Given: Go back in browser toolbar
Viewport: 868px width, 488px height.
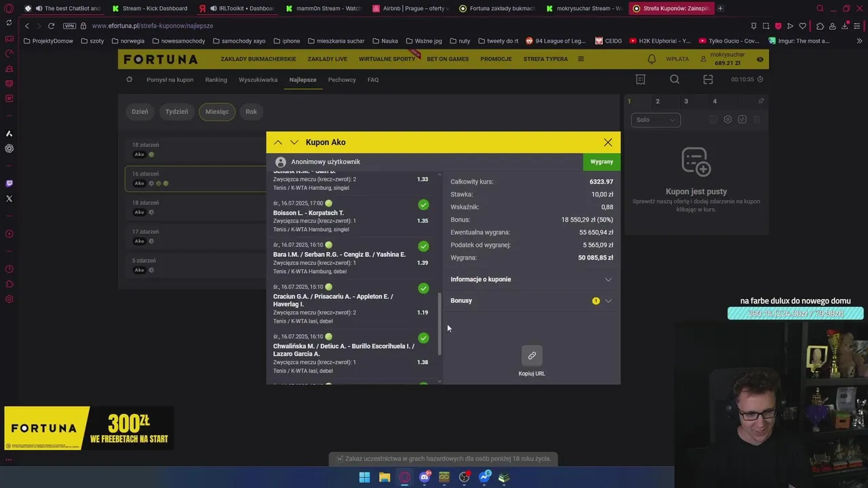Looking at the screenshot, I should tap(26, 26).
